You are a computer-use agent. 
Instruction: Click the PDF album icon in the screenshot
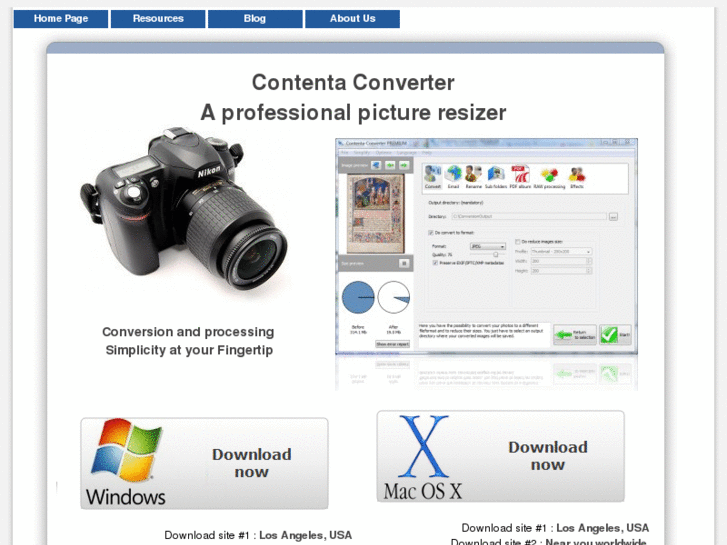tap(520, 177)
